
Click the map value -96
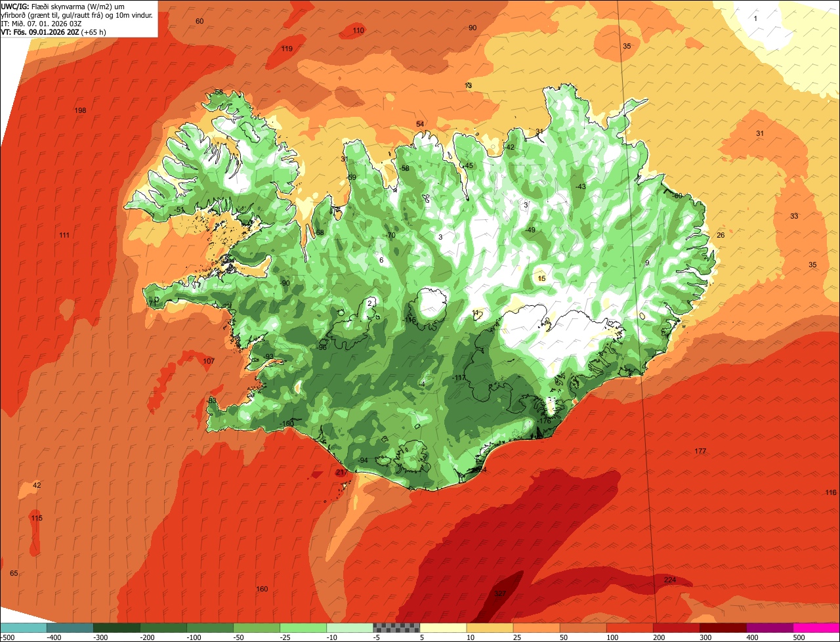tap(322, 347)
